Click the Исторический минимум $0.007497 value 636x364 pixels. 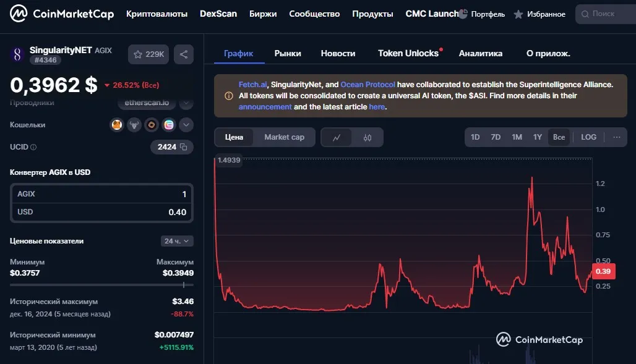(174, 335)
